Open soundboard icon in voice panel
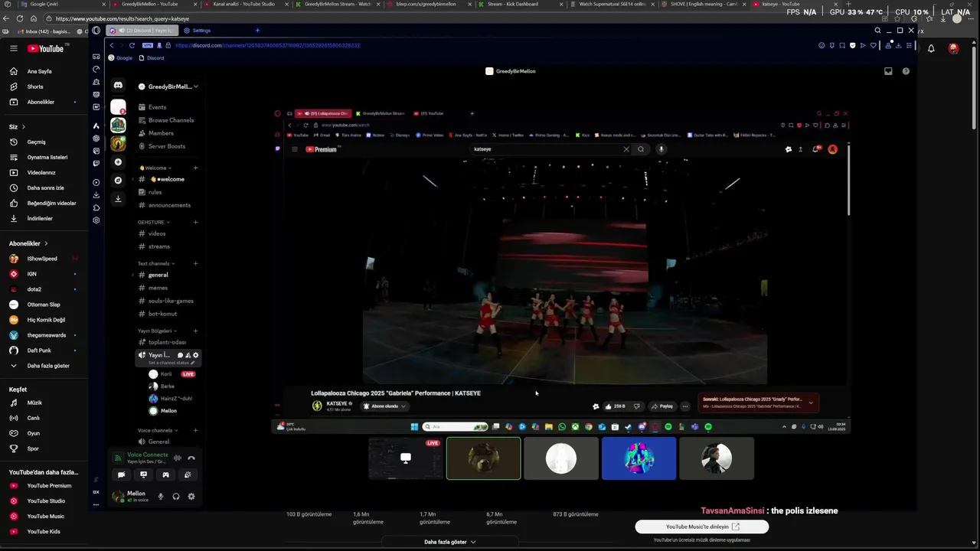 [x=188, y=474]
